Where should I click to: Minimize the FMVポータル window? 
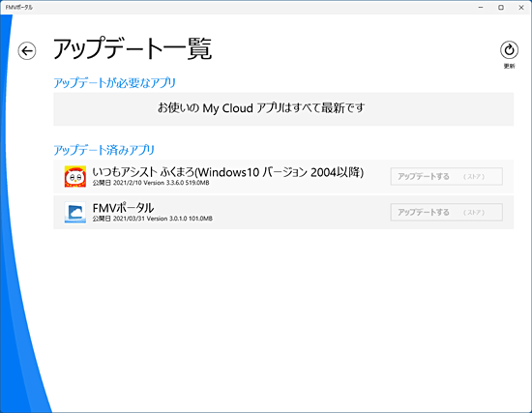[481, 8]
